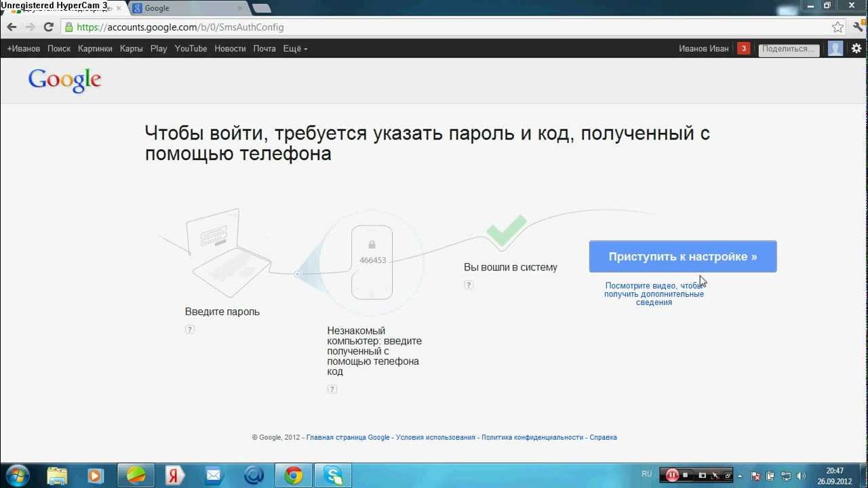The image size is (868, 488).
Task: Open the Посмотрите видео link
Action: click(x=654, y=294)
